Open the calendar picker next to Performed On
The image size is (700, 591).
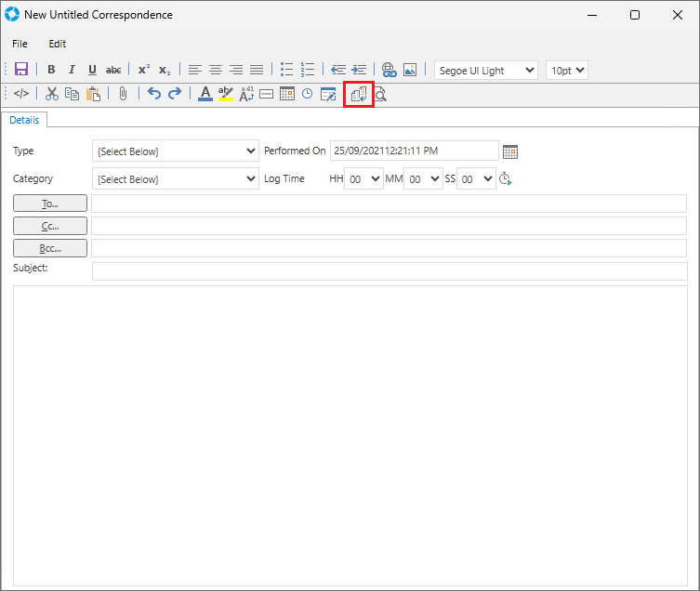pyautogui.click(x=509, y=151)
